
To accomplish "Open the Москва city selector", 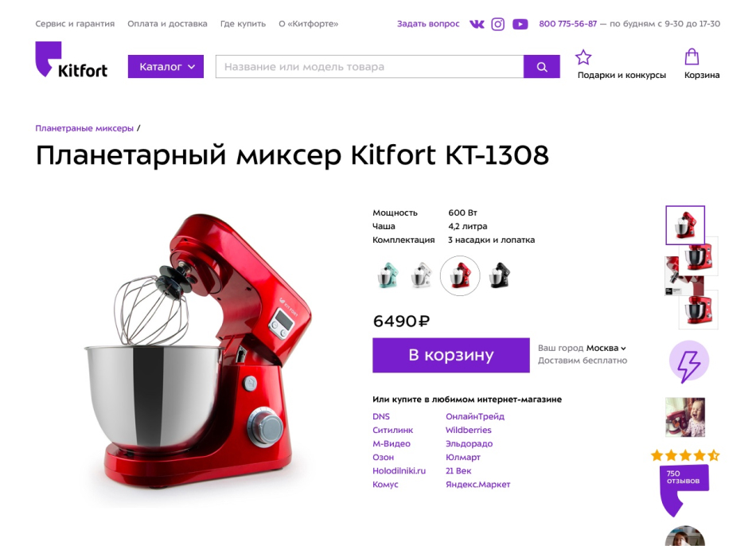I will [x=606, y=349].
